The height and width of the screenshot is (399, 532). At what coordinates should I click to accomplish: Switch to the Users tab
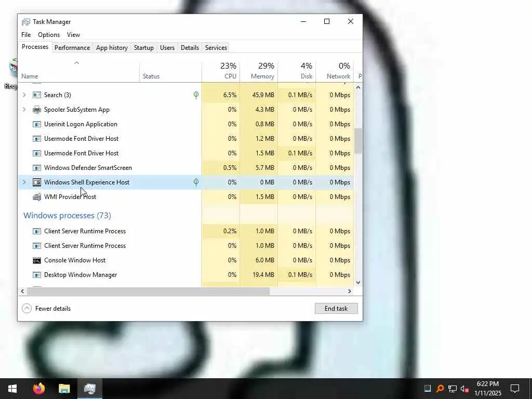[167, 48]
